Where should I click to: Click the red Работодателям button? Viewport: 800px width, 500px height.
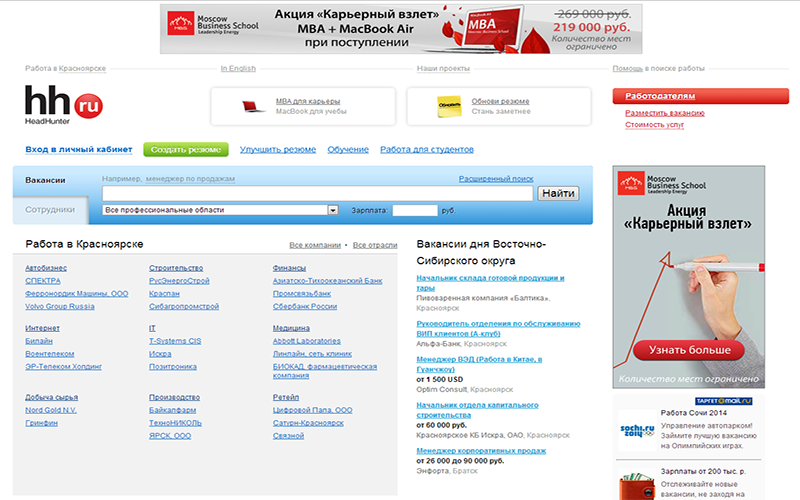(701, 96)
